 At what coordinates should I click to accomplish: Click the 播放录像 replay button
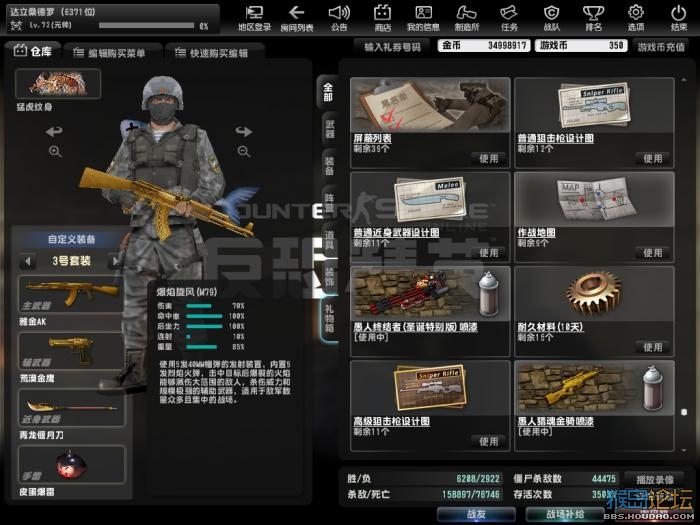654,479
